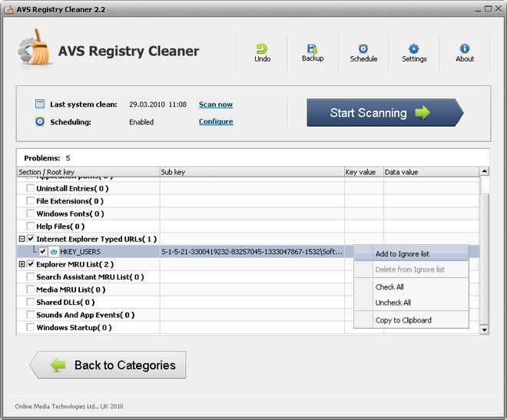
Task: Click the scrollbar down arrow
Action: [x=484, y=330]
